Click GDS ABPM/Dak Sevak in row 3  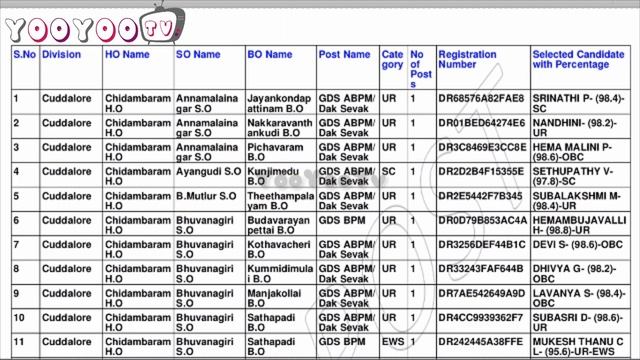[x=347, y=152]
